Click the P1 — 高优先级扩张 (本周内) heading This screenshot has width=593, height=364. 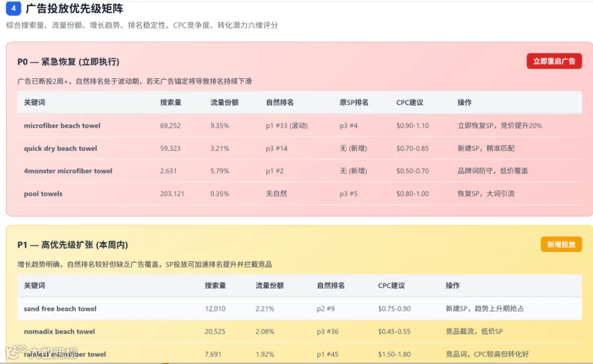72,245
